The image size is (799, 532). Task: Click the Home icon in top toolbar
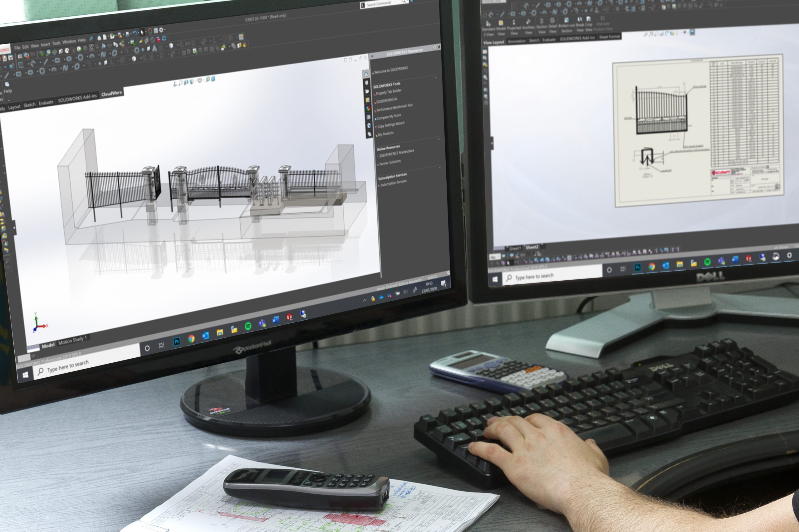99,38
